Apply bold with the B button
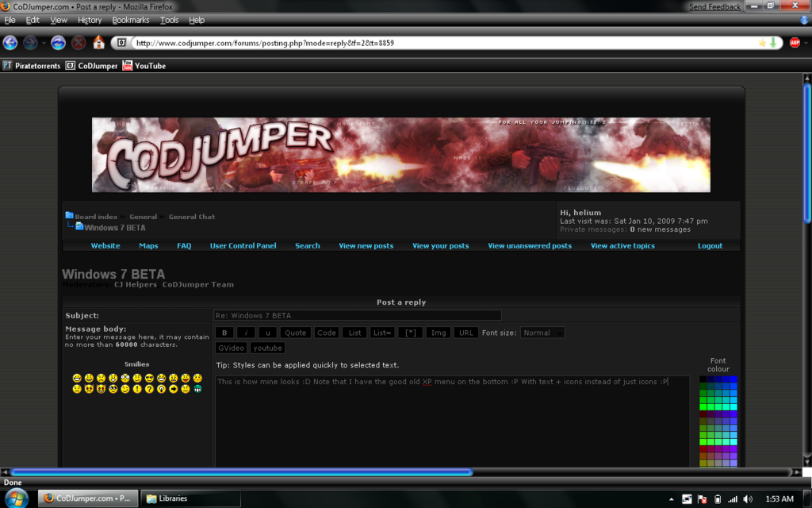Screen dimensions: 812x508 pyautogui.click(x=224, y=333)
